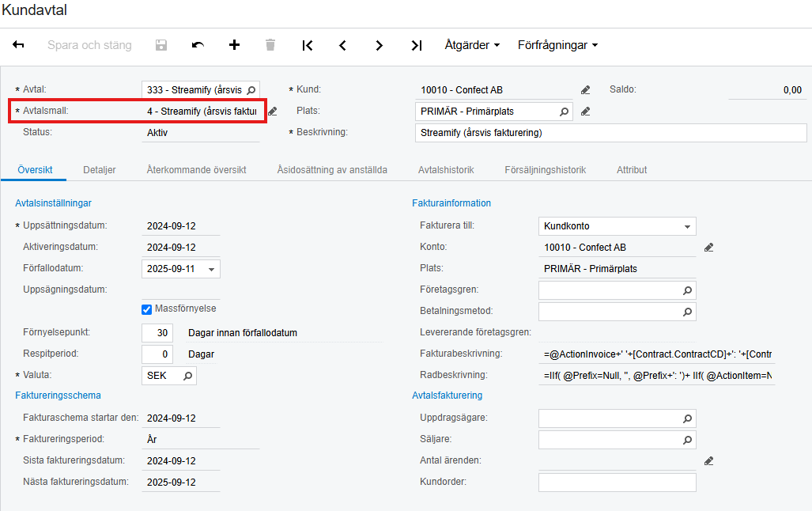The width and height of the screenshot is (812, 511).
Task: Click pencil icon beside Konto field
Action: pos(708,248)
